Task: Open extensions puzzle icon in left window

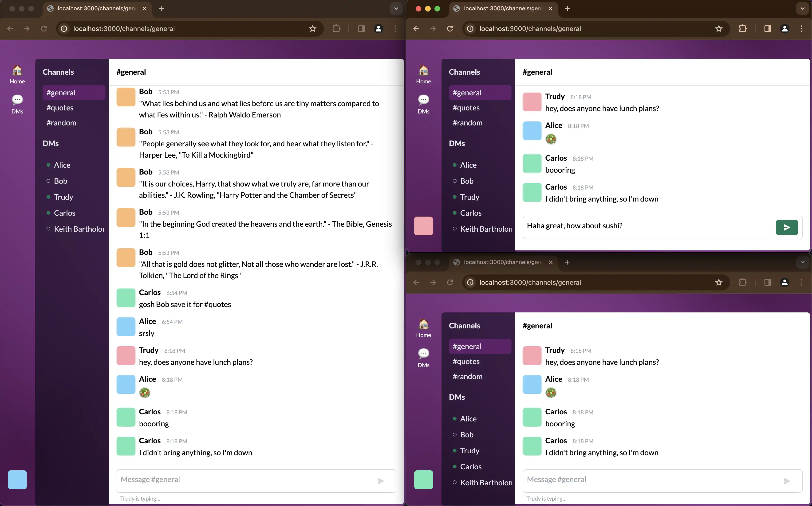Action: coord(336,28)
